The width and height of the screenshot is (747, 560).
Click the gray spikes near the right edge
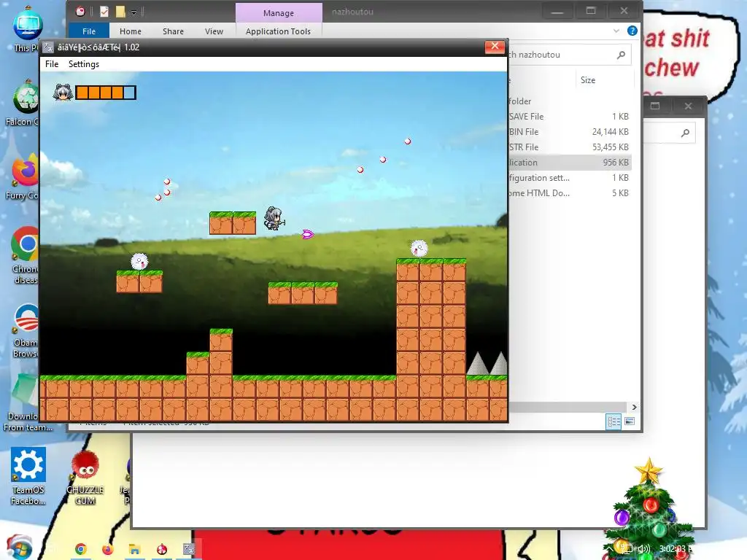(x=487, y=363)
